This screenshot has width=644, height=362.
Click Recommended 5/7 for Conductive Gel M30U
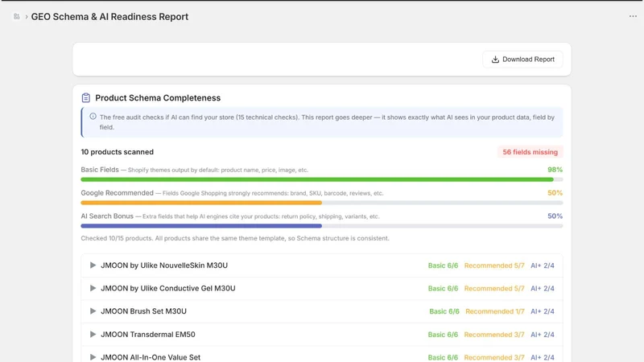(494, 289)
